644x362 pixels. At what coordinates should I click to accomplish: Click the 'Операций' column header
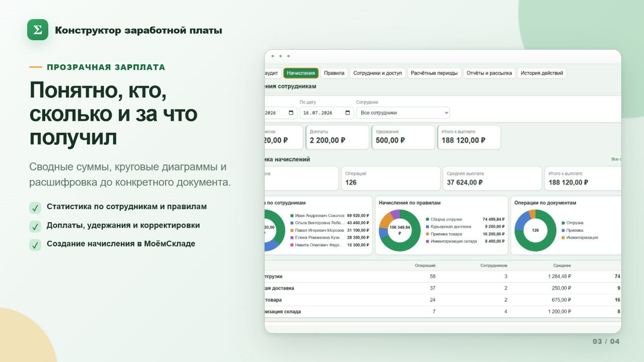click(425, 265)
